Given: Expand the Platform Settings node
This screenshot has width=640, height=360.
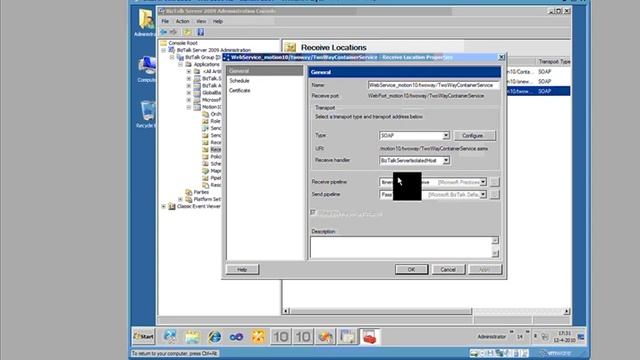Looking at the screenshot, I should 180,199.
